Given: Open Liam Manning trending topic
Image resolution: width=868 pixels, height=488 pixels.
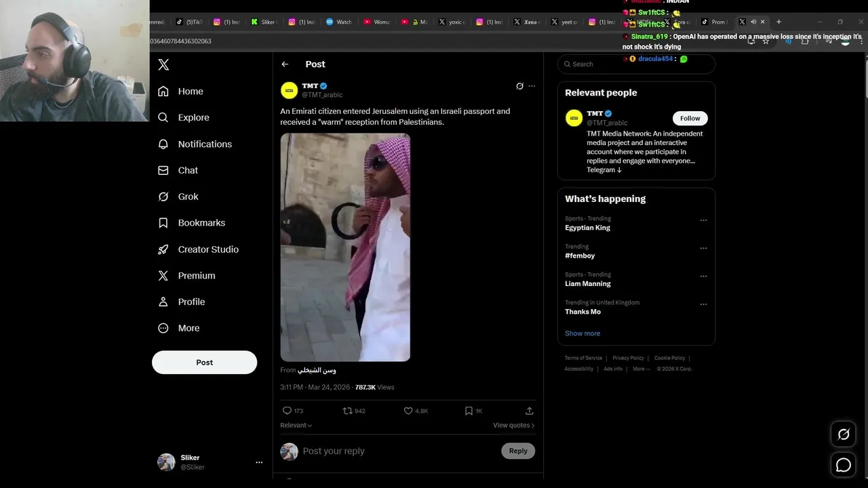Looking at the screenshot, I should click(x=588, y=283).
